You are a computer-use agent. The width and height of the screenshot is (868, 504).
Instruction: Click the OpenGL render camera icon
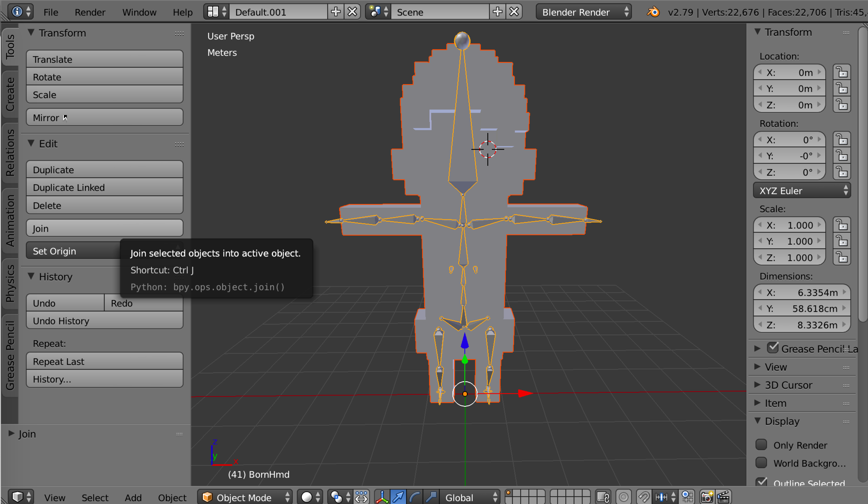(707, 497)
